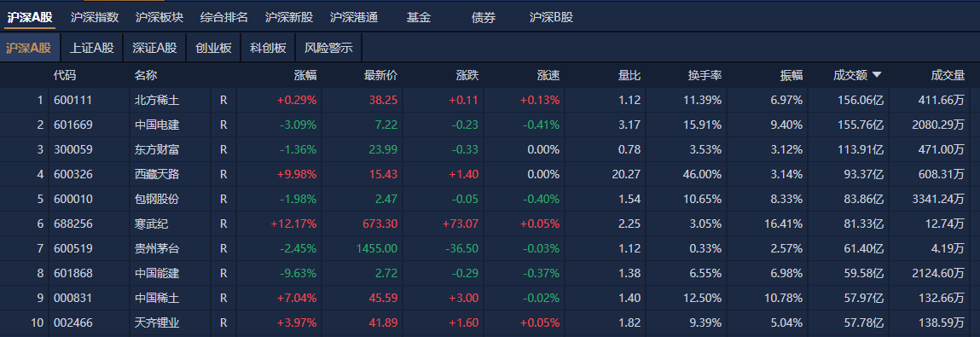Open the 风险警示 sub-tab
980x337 pixels.
(328, 48)
